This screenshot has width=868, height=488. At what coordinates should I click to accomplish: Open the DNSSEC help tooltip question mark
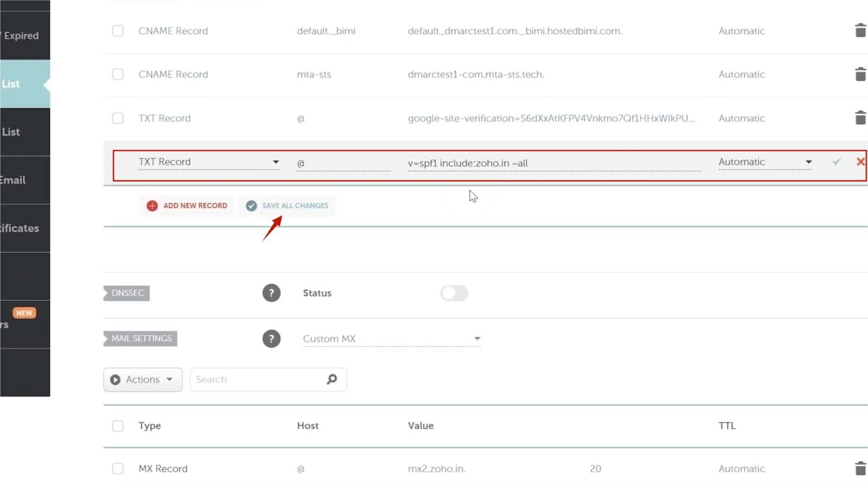pos(271,293)
